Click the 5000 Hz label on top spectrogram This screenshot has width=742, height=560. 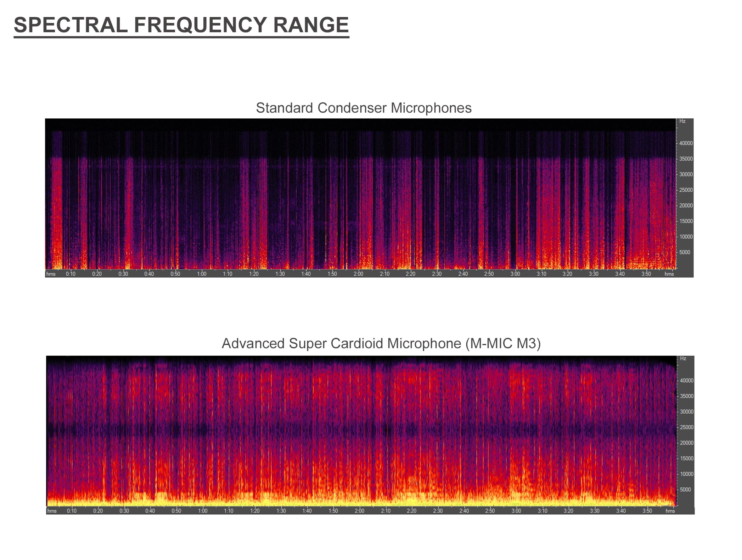coord(685,253)
